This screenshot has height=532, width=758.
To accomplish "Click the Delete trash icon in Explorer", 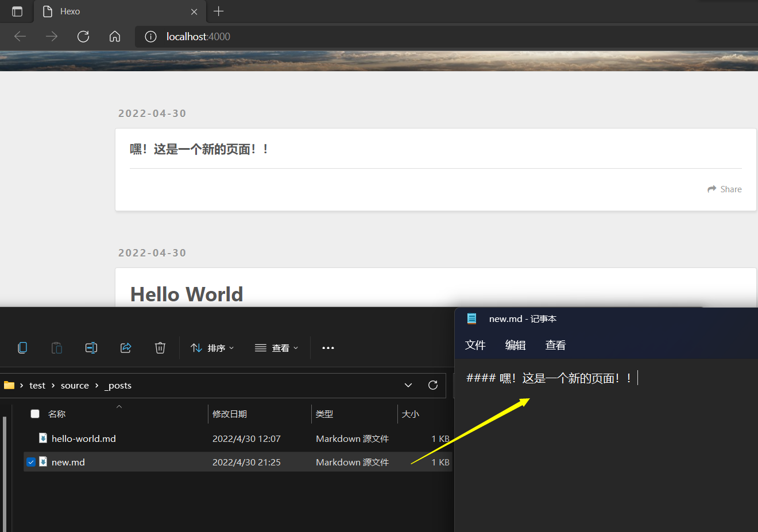I will (x=160, y=348).
